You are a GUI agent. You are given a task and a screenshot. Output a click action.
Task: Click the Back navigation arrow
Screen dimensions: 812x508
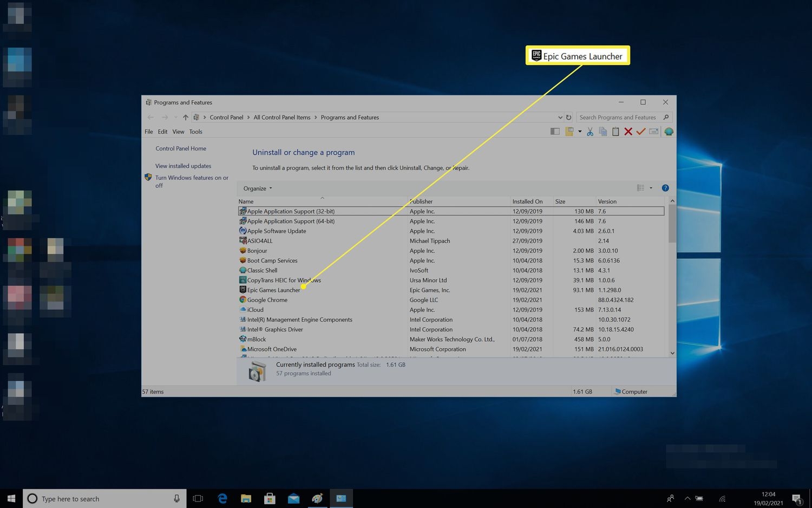[150, 118]
